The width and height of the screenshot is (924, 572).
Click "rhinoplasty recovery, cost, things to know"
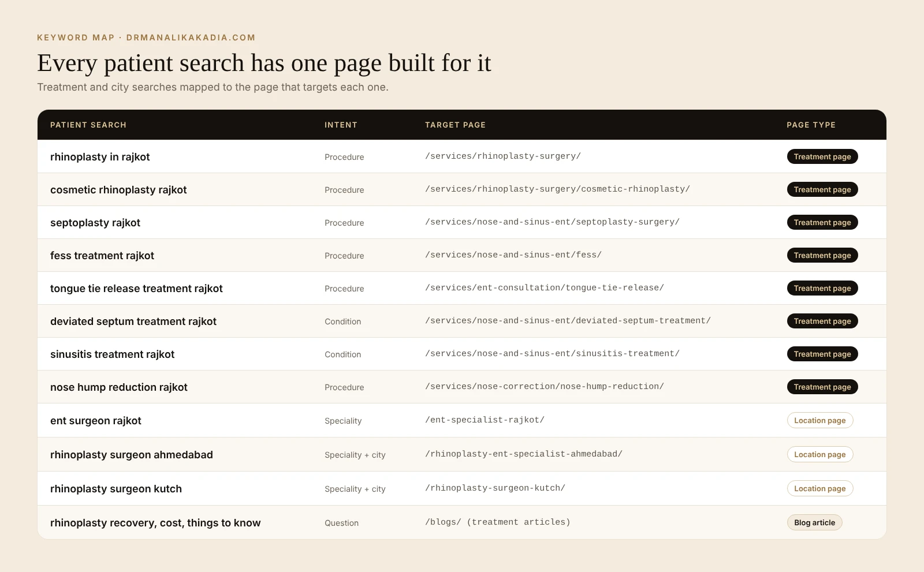pyautogui.click(x=155, y=523)
